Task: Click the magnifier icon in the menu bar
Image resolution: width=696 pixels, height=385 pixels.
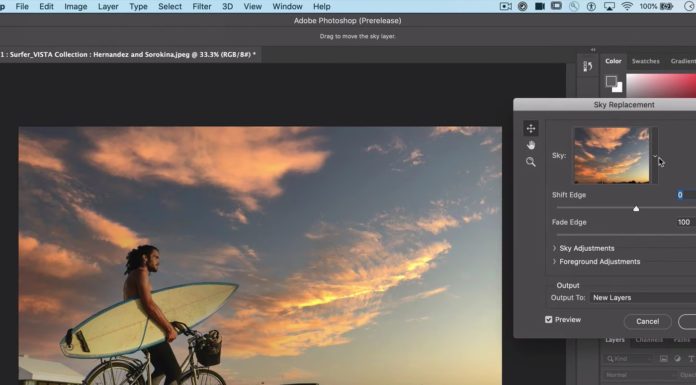Action: [574, 6]
